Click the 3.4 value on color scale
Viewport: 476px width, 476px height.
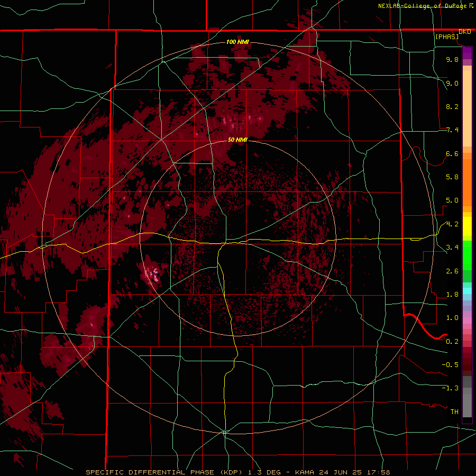452,248
